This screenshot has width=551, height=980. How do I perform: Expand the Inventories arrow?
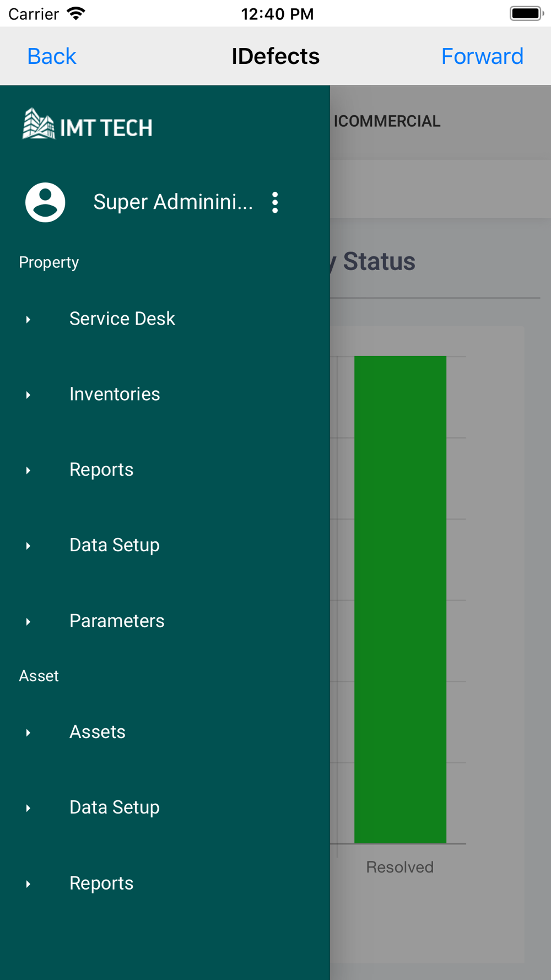[x=28, y=395]
